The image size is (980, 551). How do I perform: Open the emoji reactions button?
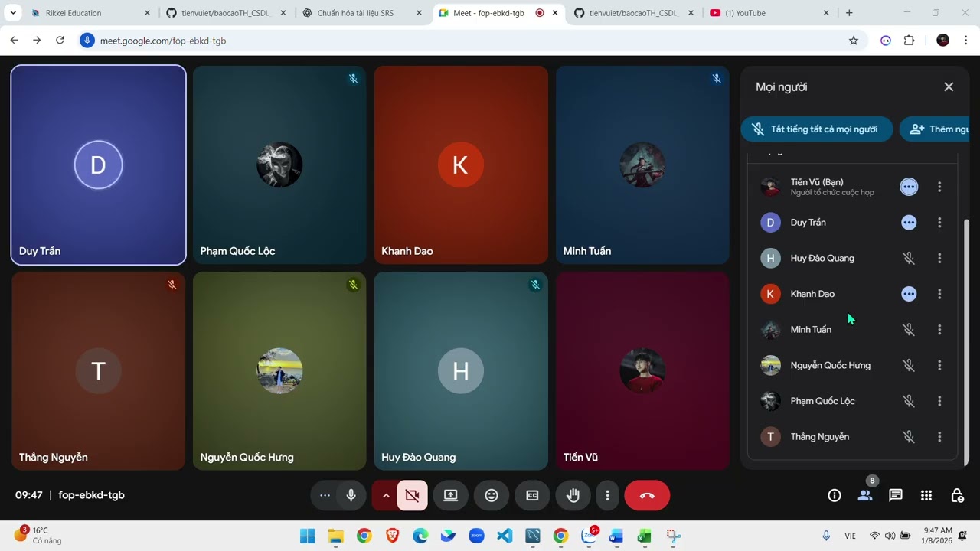click(492, 495)
